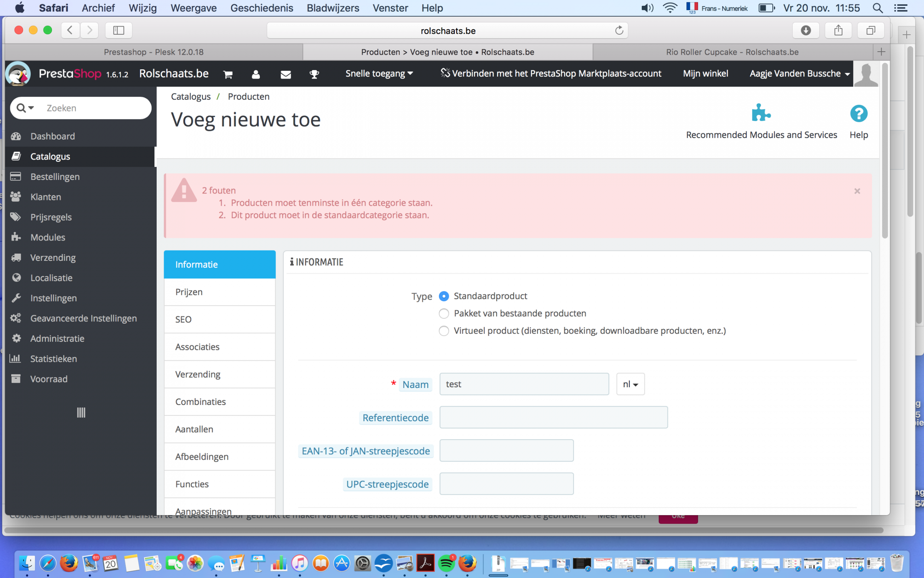
Task: Switch to the Prijzen tab
Action: coord(219,292)
